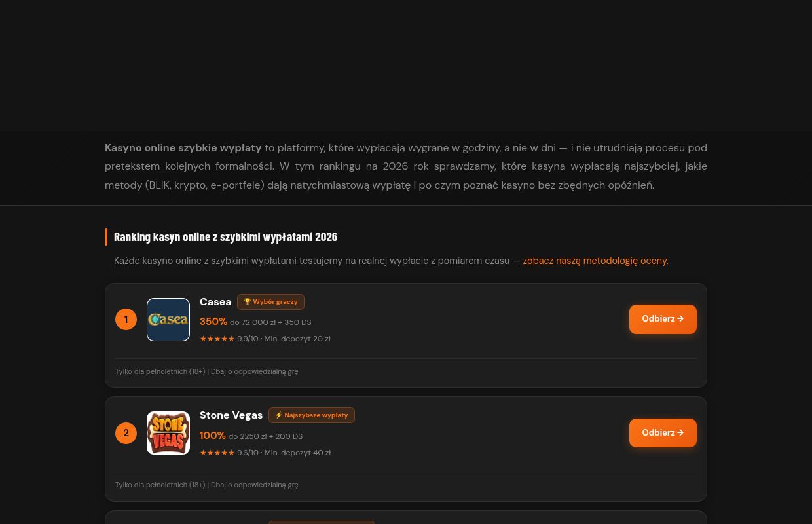Click the partially visible third casino card
Image resolution: width=812 pixels, height=524 pixels.
[x=406, y=517]
